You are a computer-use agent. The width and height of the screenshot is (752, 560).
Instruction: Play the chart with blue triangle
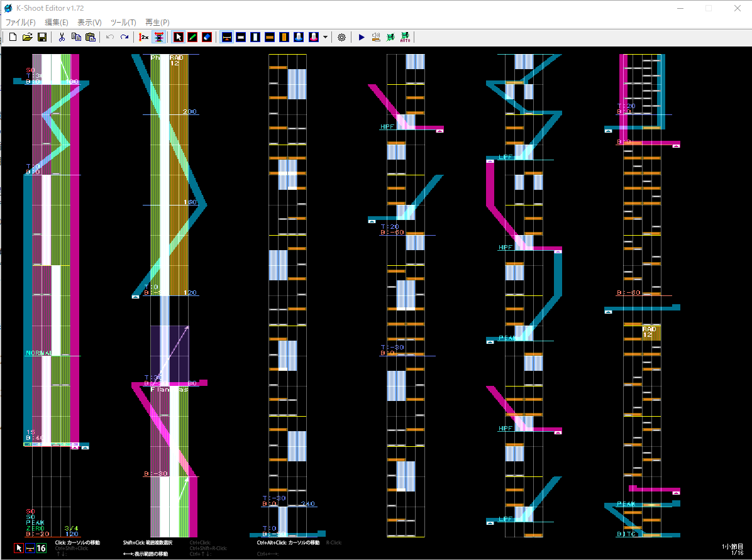click(362, 37)
